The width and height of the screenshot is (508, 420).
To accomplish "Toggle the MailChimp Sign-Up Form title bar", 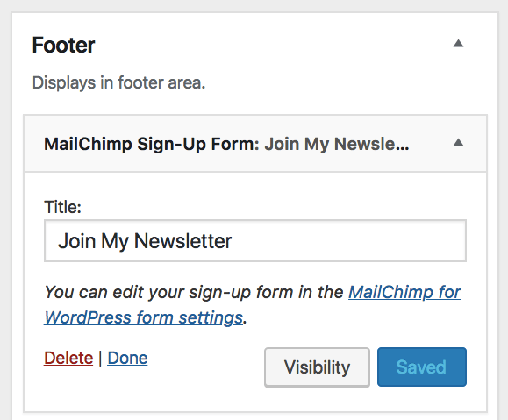I will 255,144.
